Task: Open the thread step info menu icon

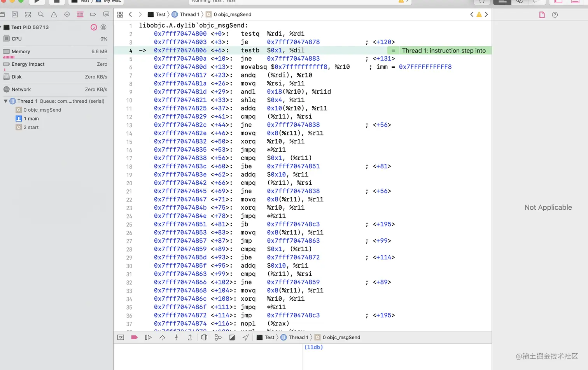Action: tap(393, 51)
